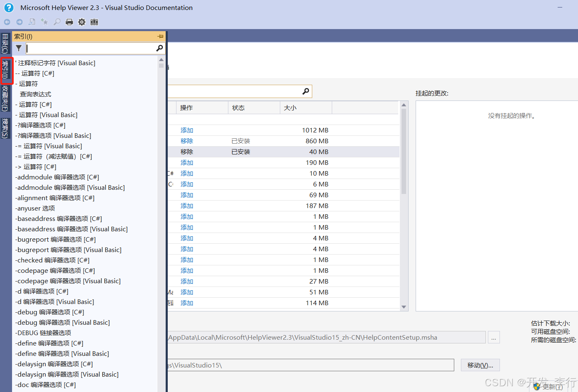578x392 pixels.
Task: Click the content table scrollbar down arrow
Action: (x=404, y=307)
